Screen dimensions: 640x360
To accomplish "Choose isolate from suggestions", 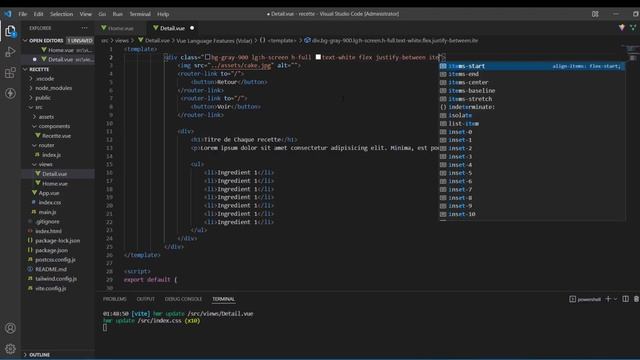I will point(532,115).
